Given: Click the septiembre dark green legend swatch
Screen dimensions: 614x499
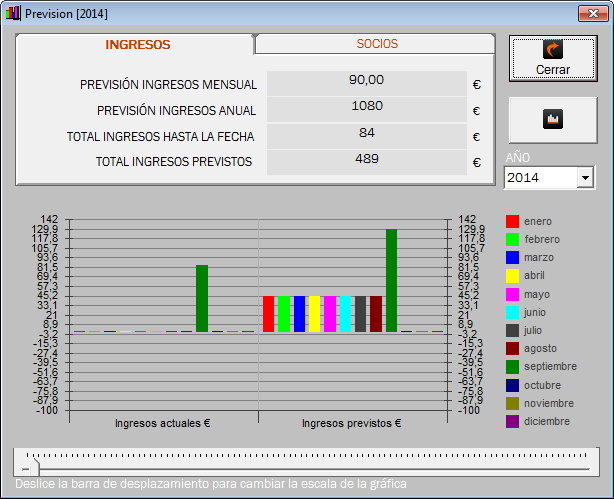Looking at the screenshot, I should 512,367.
